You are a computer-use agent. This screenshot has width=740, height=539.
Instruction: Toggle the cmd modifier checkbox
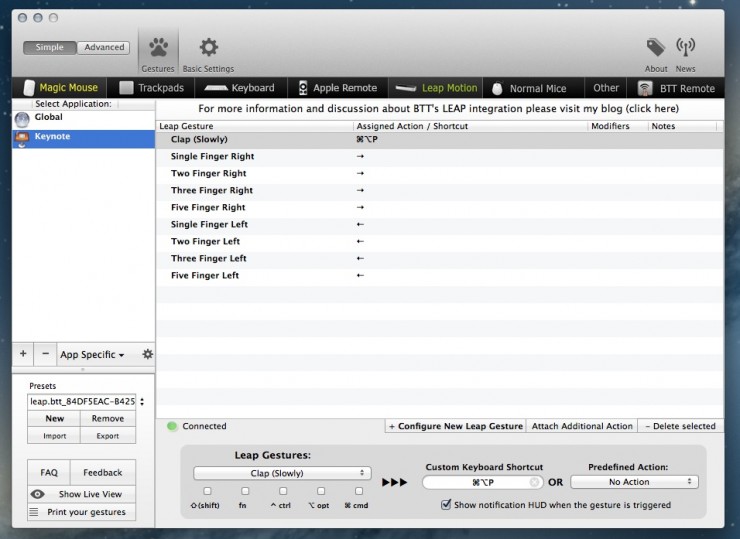359,491
